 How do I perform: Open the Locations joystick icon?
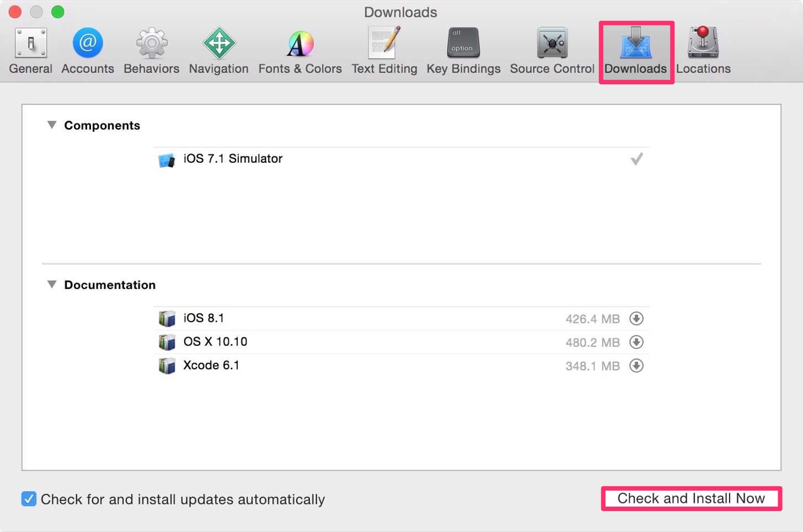(703, 42)
